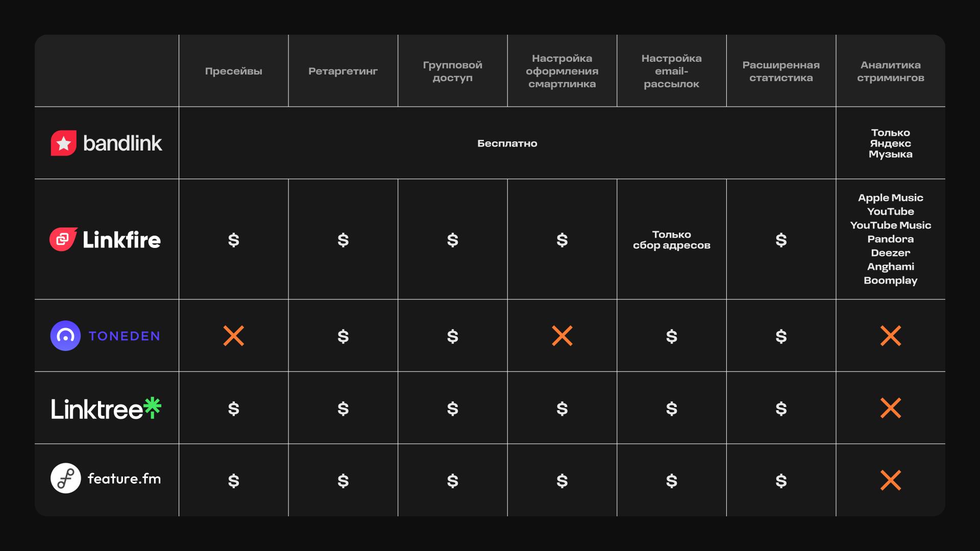Click the feature.fm white circle logo

click(65, 478)
